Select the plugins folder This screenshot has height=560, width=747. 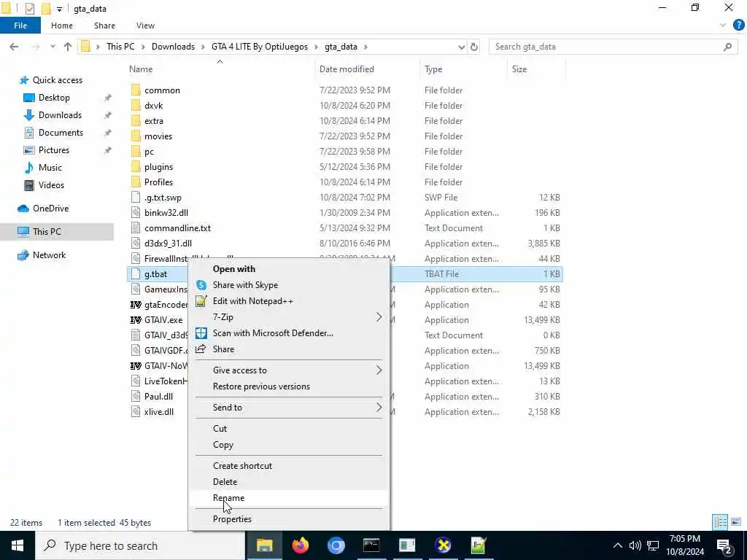click(158, 167)
